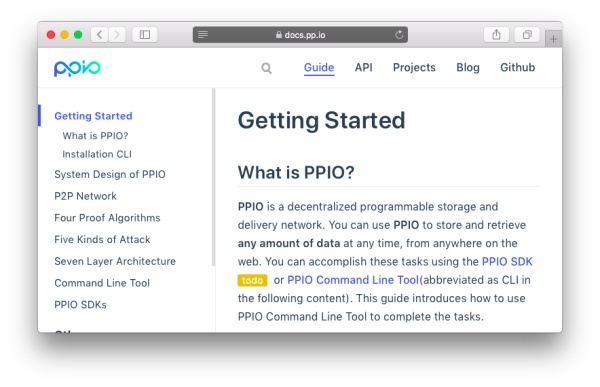Close the window with red button

point(51,35)
